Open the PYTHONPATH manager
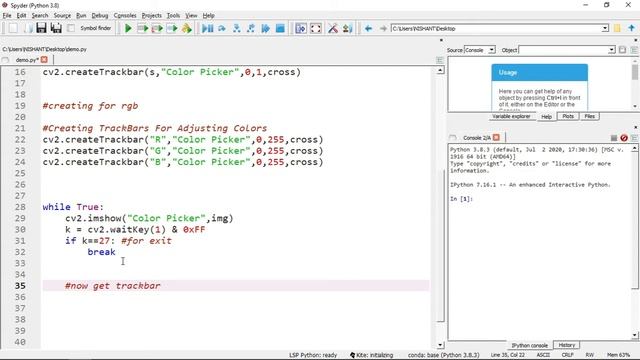 click(347, 28)
